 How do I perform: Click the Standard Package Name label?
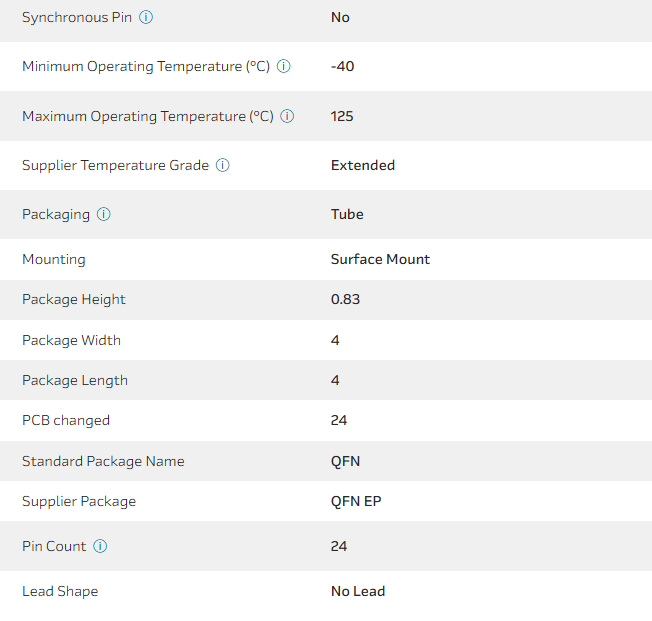[103, 461]
